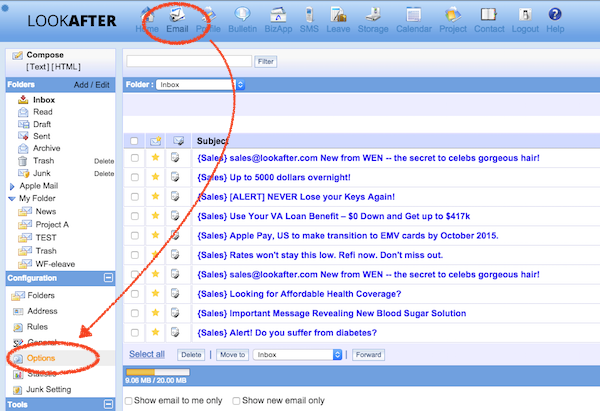Select the Junk Setting menu item
This screenshot has width=600, height=411.
click(x=48, y=389)
